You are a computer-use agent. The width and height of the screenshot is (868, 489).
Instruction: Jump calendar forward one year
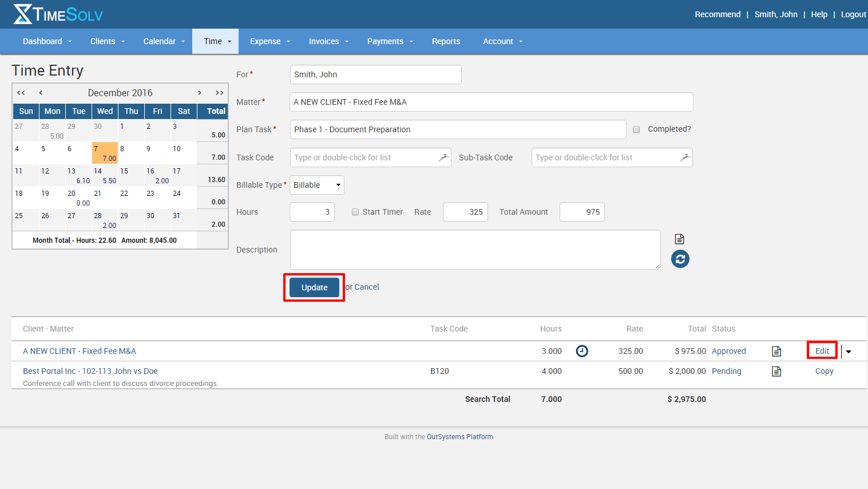(219, 93)
